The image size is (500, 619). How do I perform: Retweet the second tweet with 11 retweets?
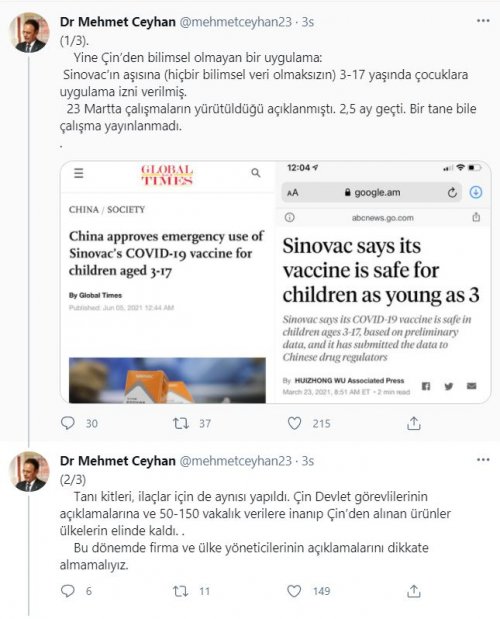coord(181,591)
